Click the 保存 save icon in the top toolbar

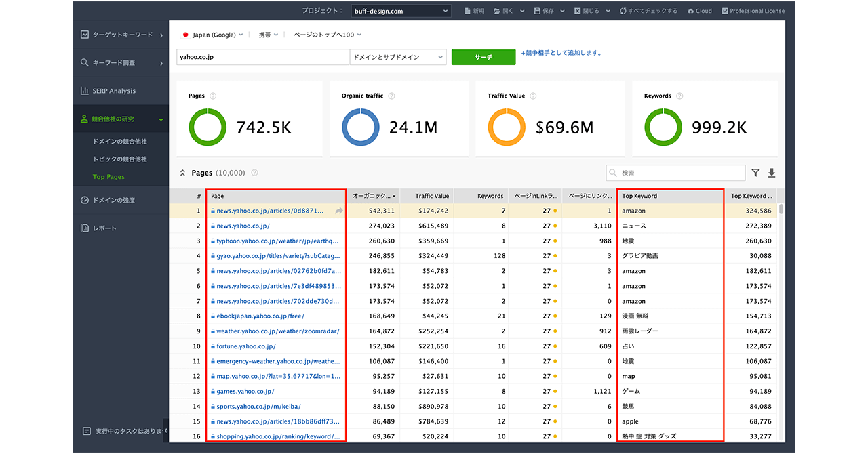[x=538, y=11]
